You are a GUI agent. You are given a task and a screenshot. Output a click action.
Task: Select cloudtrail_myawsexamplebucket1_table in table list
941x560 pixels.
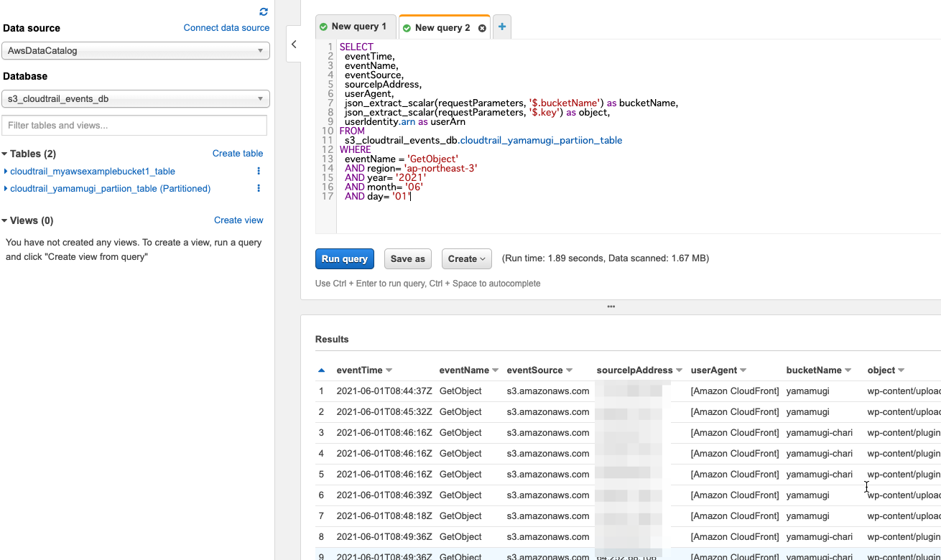click(x=93, y=172)
